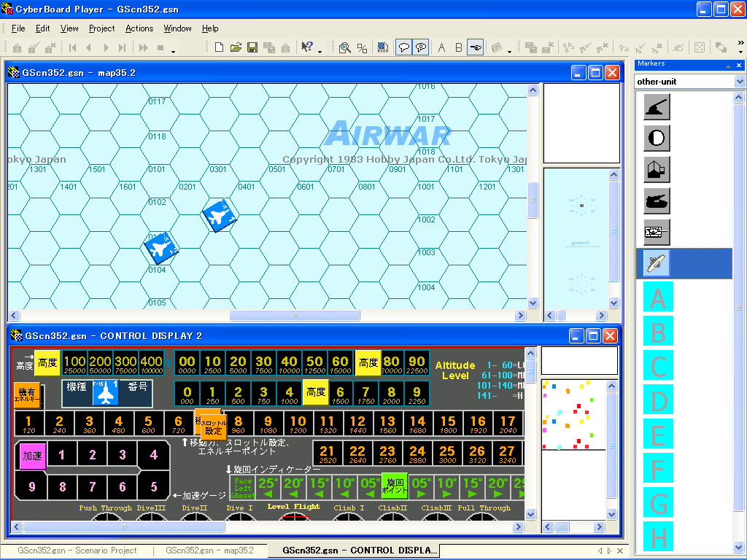
Task: Toggle the question speech balloon button
Action: 421,47
